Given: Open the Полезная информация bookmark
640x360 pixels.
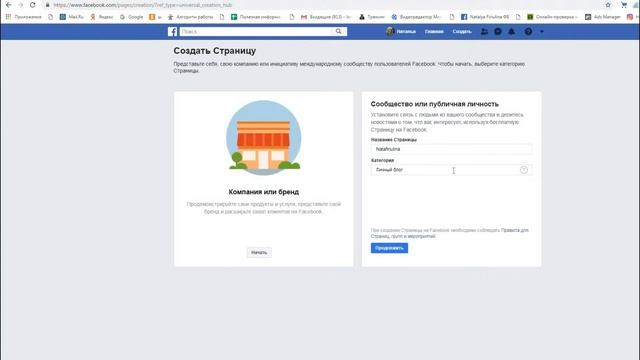Looking at the screenshot, I should [x=256, y=17].
